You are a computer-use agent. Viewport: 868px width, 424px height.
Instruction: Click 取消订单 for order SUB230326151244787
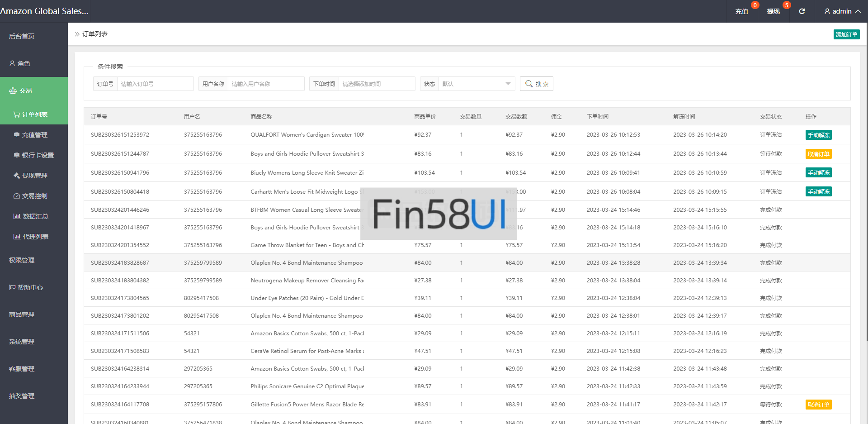tap(818, 154)
